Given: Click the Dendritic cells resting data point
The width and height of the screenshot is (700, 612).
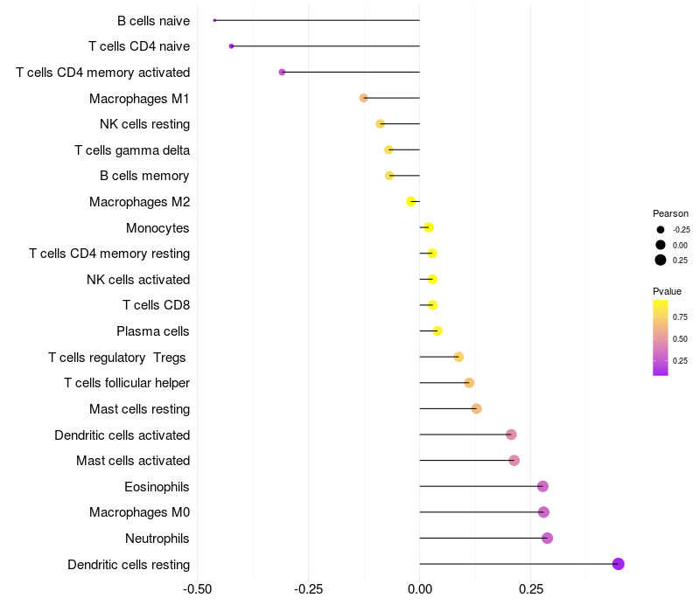Looking at the screenshot, I should [x=618, y=564].
